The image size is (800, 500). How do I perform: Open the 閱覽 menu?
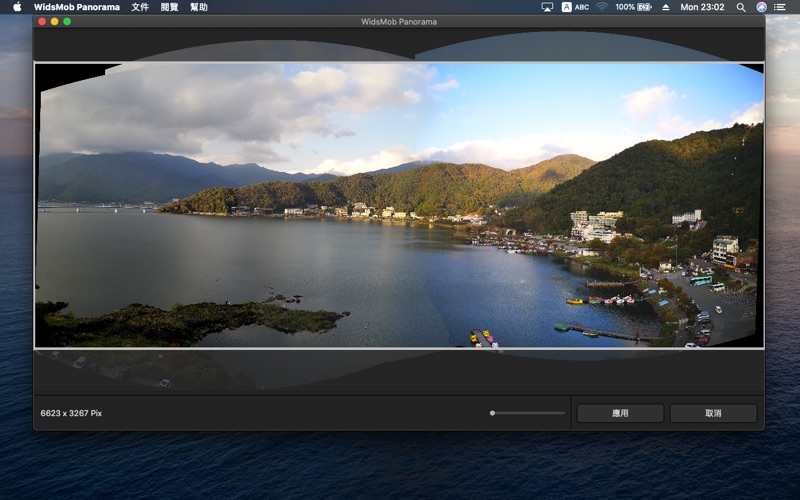tap(170, 7)
